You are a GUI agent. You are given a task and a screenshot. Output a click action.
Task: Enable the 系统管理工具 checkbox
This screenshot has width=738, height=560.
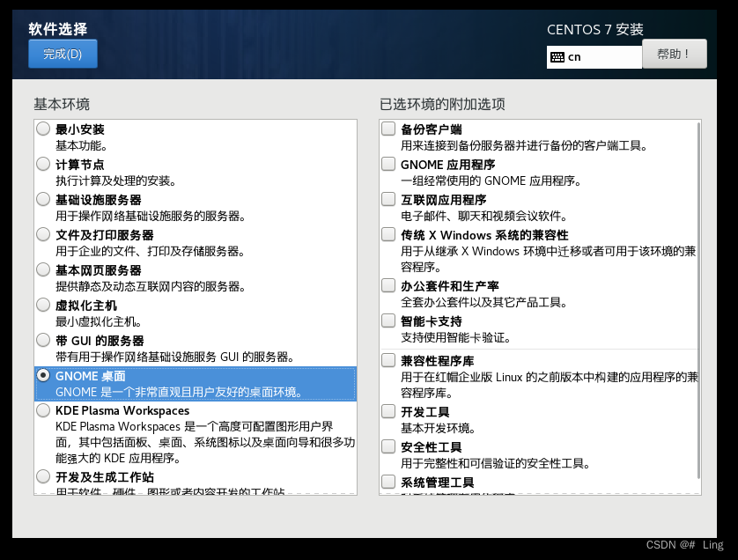pos(388,482)
